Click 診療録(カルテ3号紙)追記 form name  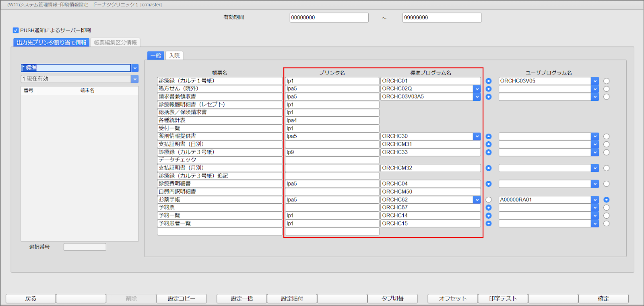(x=220, y=176)
